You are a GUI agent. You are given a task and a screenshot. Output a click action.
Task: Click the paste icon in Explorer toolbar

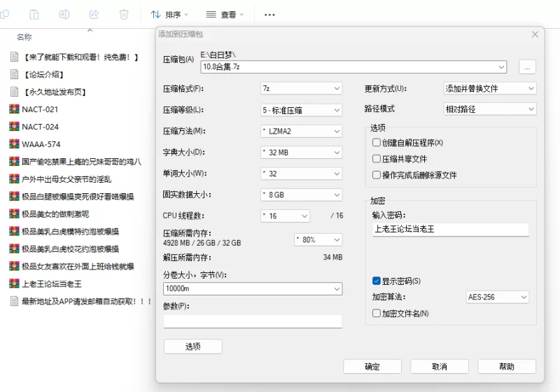click(34, 14)
